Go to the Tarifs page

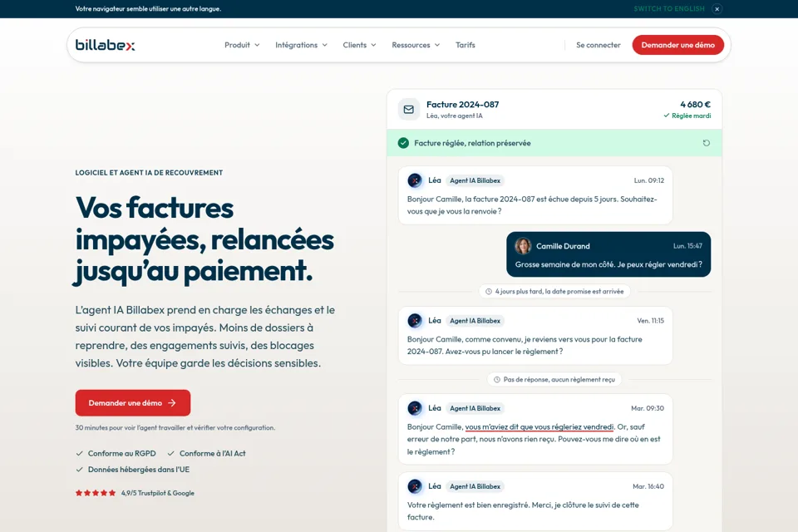[x=465, y=45]
